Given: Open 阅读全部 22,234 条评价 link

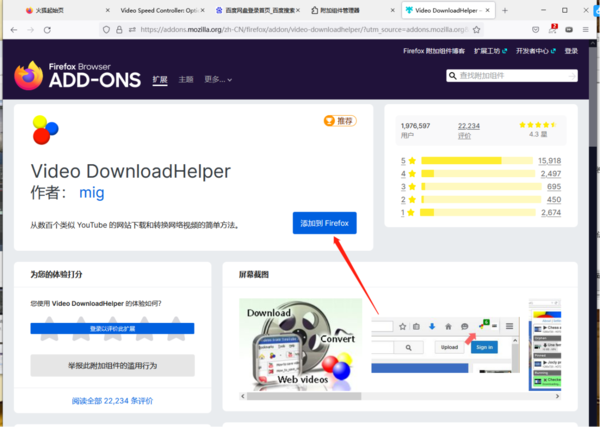Looking at the screenshot, I should point(112,400).
